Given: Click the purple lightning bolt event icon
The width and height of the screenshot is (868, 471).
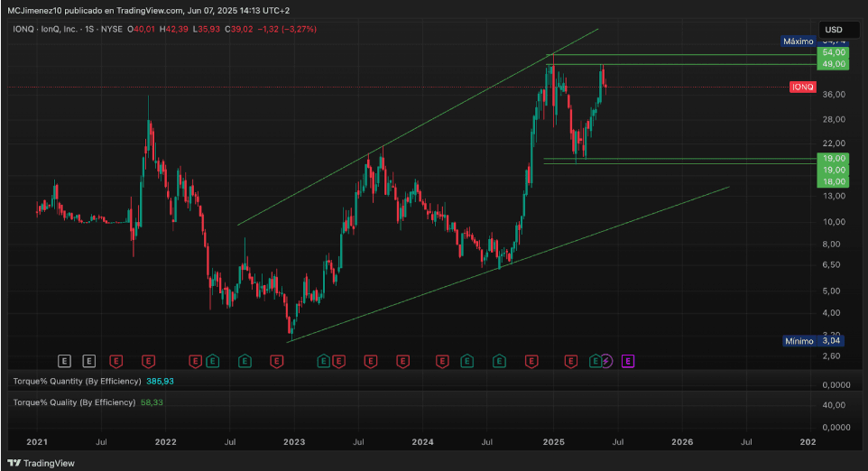Looking at the screenshot, I should point(606,361).
